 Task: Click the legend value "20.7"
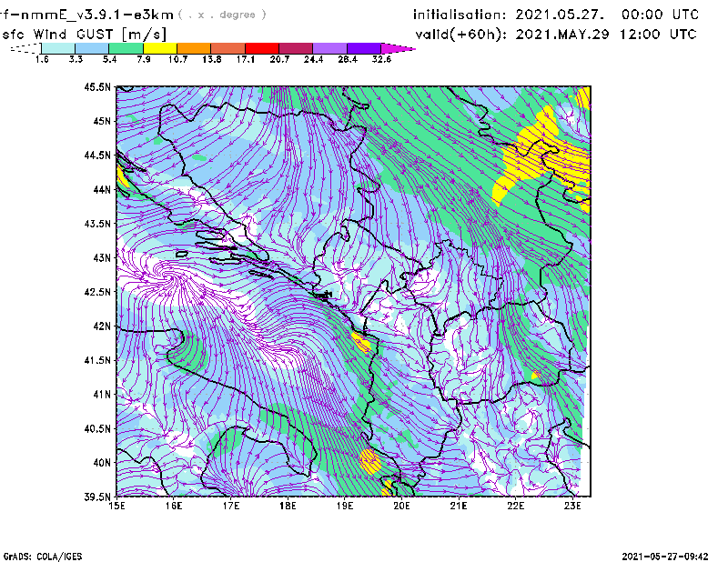click(x=279, y=59)
